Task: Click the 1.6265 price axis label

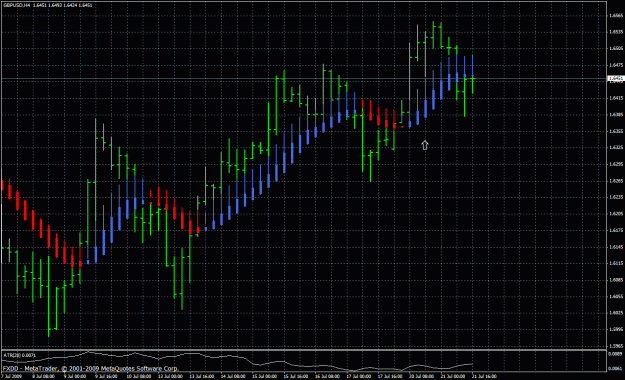Action: (616, 181)
